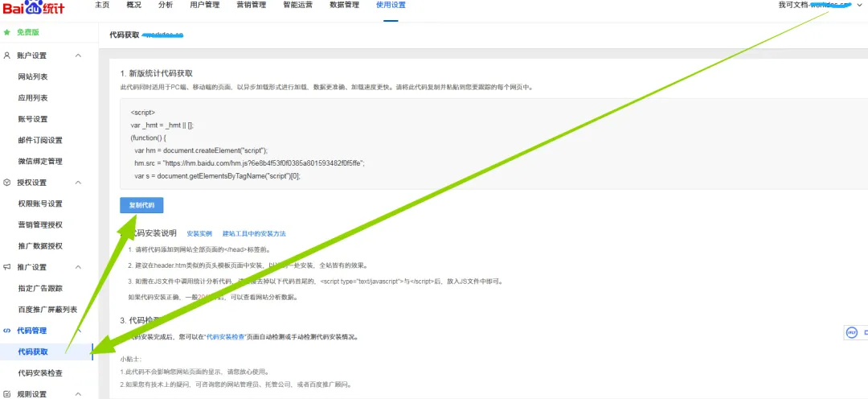Switch to the 用户管理 tab
Viewport: 868px width, 399px height.
click(x=205, y=5)
